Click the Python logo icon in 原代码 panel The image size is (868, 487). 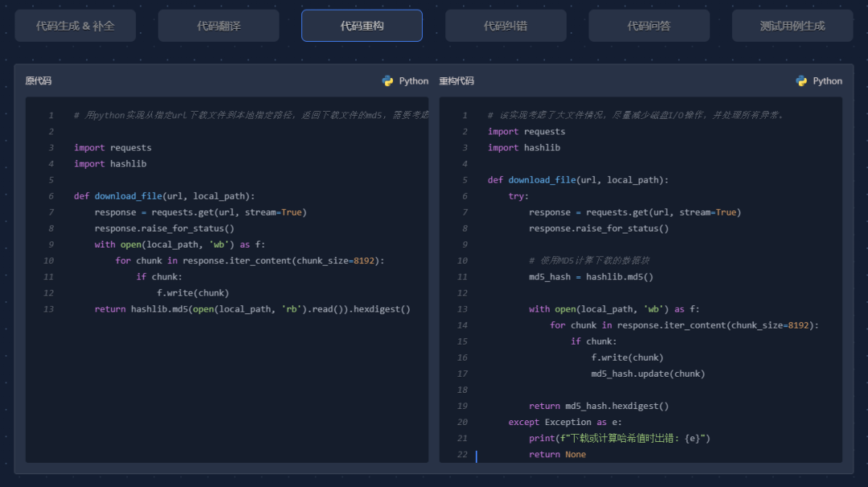tap(387, 81)
